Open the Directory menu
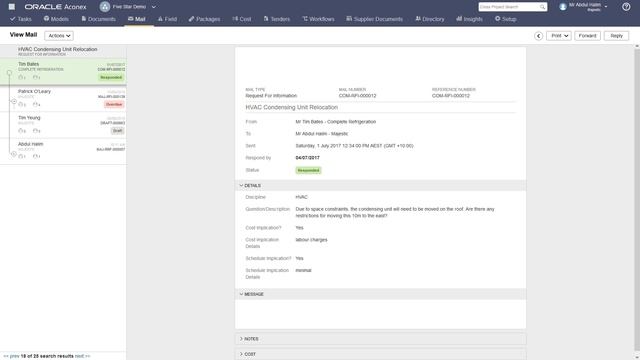This screenshot has height=360, width=640. tap(430, 19)
